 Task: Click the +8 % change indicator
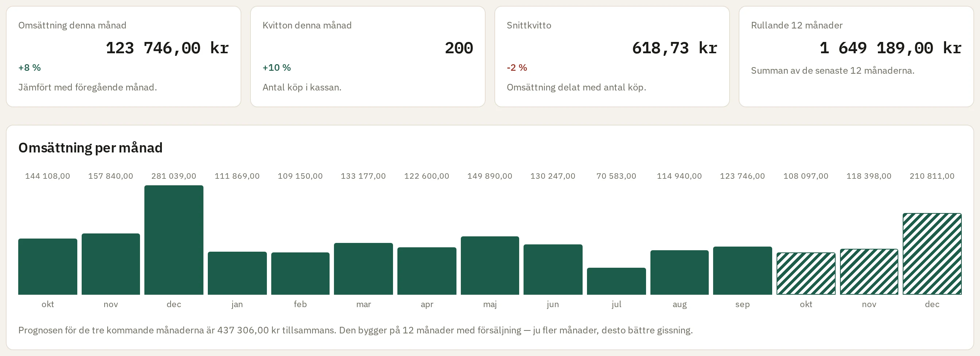pyautogui.click(x=30, y=68)
